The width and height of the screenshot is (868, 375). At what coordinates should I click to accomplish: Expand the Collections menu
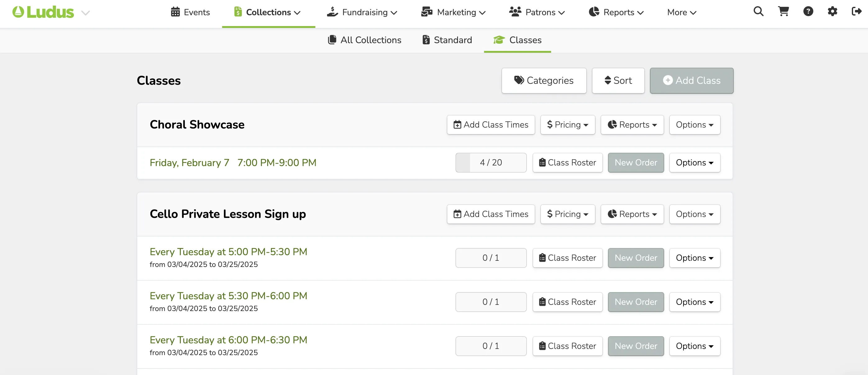click(x=267, y=12)
